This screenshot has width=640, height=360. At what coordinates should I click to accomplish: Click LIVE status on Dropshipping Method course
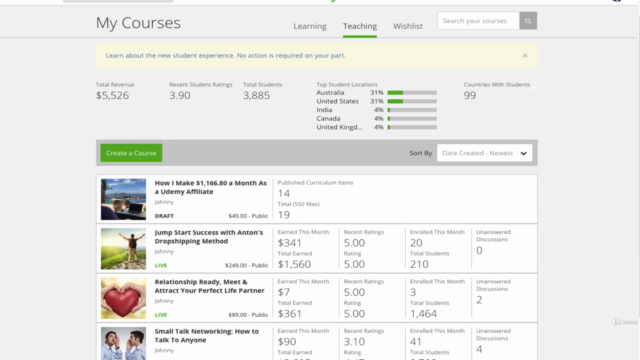pos(161,265)
